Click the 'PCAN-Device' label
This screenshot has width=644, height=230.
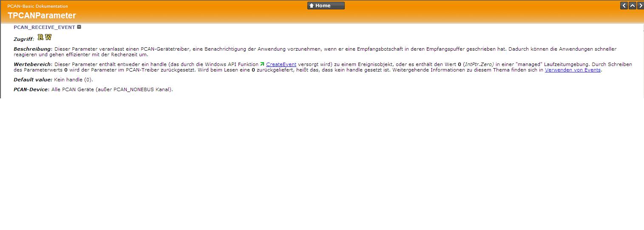(31, 89)
